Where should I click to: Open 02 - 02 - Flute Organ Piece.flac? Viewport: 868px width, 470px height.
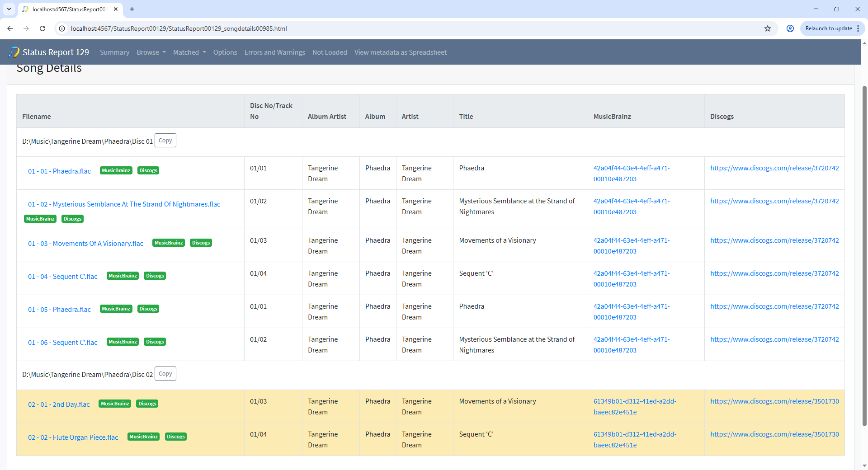tap(73, 437)
